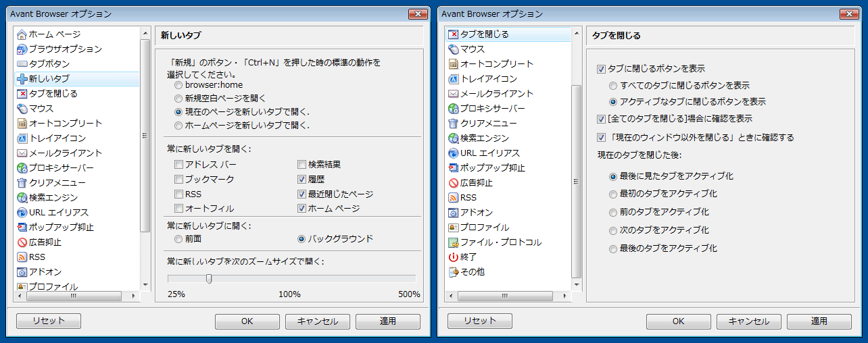Click the オートコンプリート icon in left window
The image size is (868, 343).
22,124
